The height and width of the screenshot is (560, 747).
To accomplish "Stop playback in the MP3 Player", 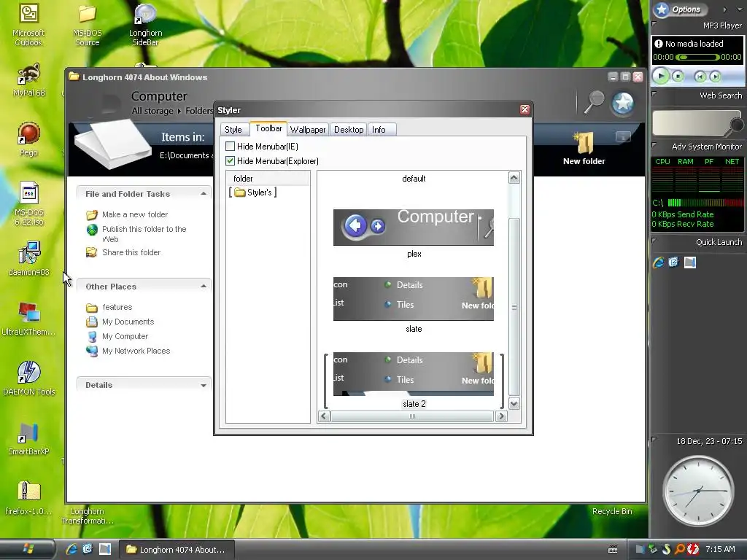I will pos(678,76).
